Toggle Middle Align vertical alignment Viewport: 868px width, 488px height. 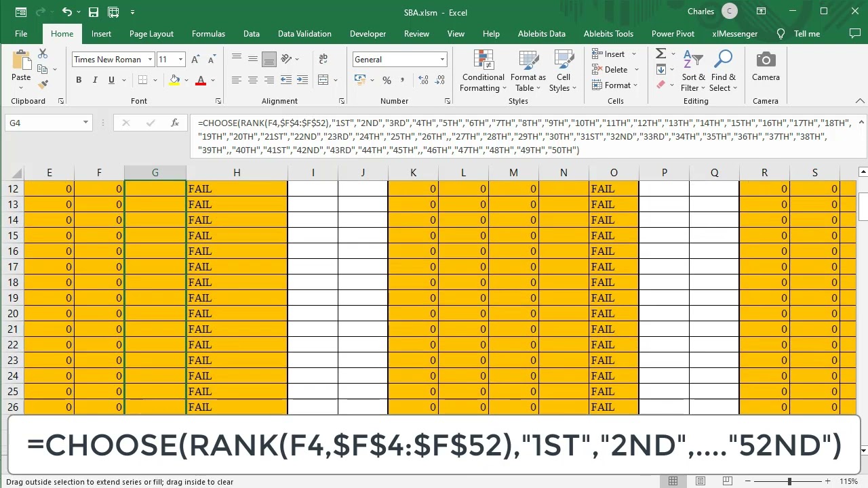(253, 60)
